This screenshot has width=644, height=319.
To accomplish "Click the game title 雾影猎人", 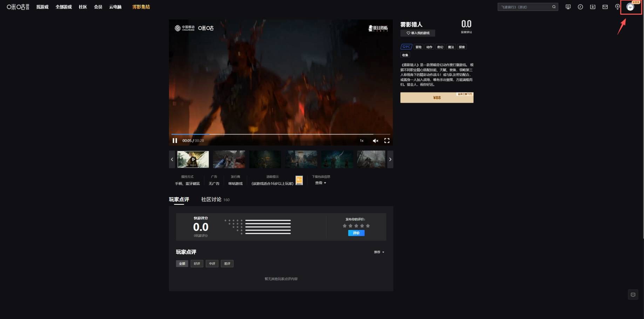I will point(412,25).
